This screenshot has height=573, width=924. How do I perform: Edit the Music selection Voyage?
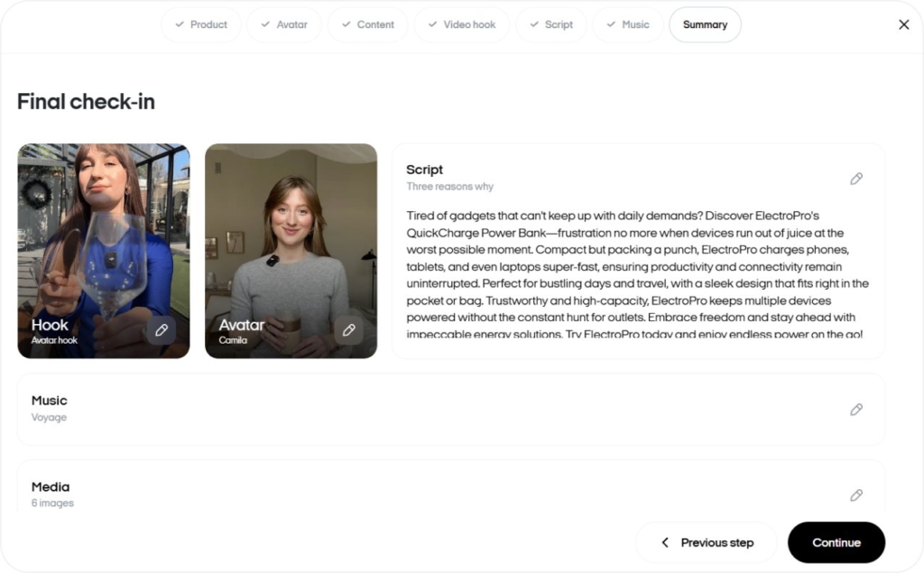855,409
